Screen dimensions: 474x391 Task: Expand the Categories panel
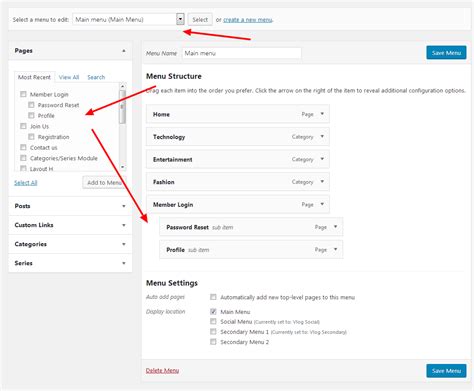click(70, 244)
